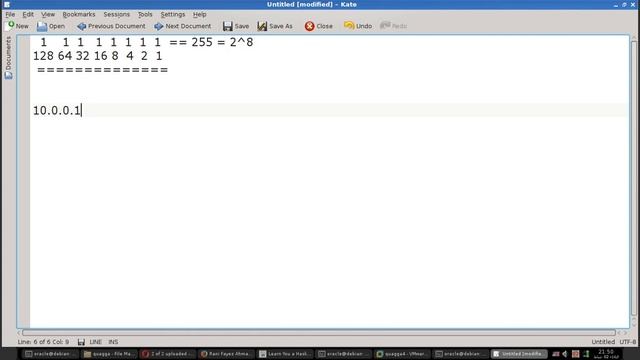Switch to quagga4 VMware taskbar window

click(402, 354)
